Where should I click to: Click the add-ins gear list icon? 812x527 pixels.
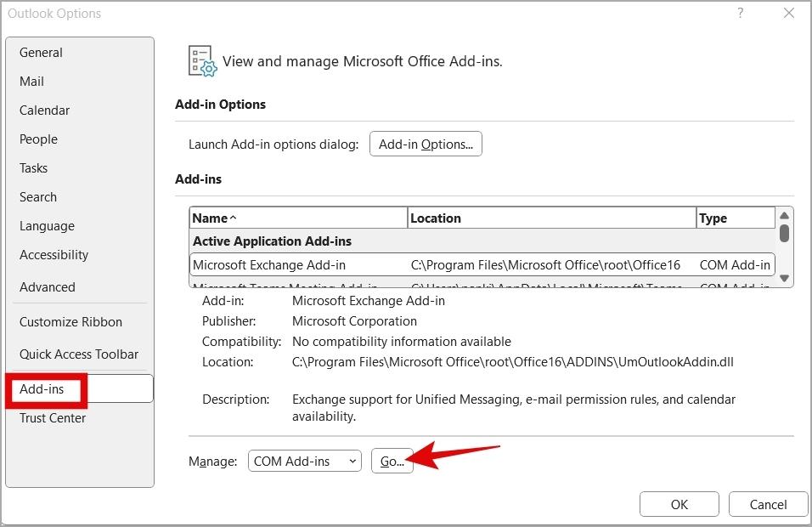(x=202, y=61)
